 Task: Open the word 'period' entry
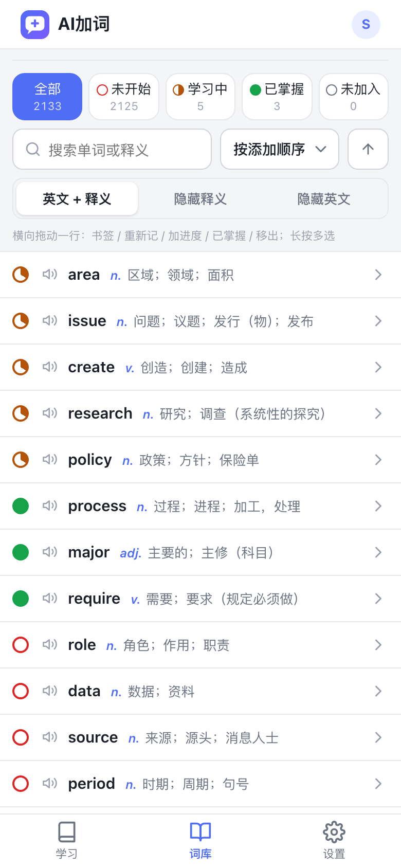click(x=200, y=784)
